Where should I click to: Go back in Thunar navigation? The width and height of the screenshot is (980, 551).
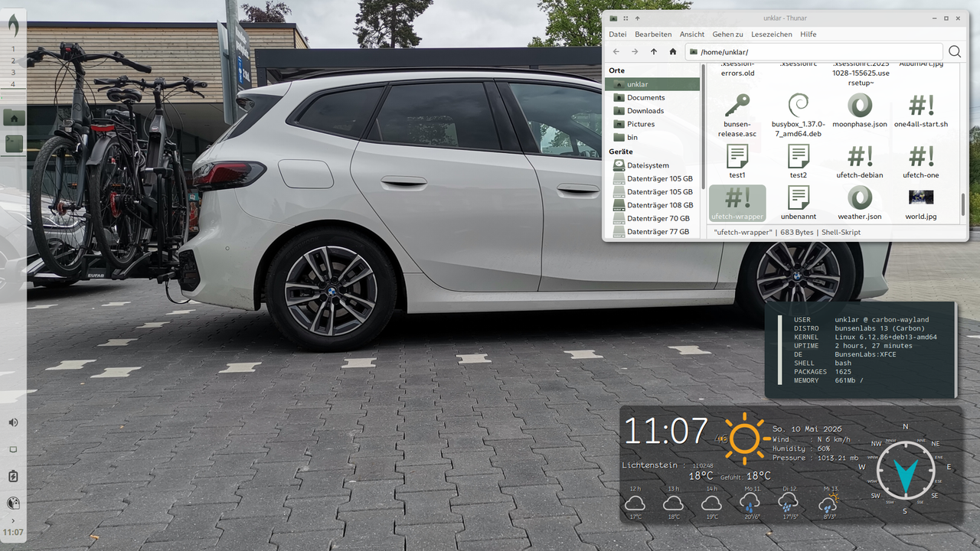coord(616,51)
